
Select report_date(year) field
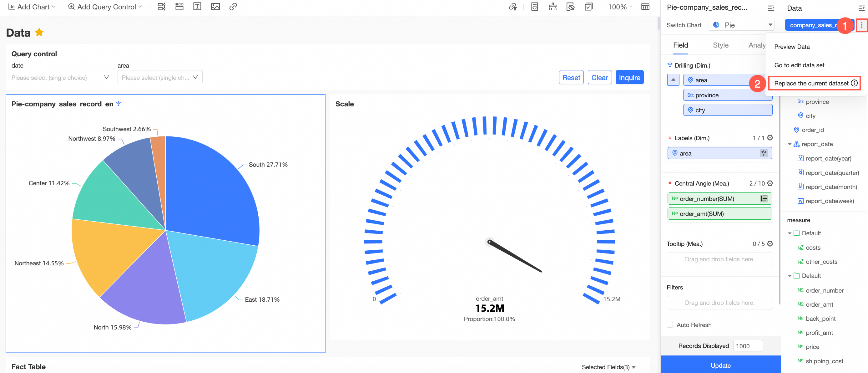click(x=828, y=159)
